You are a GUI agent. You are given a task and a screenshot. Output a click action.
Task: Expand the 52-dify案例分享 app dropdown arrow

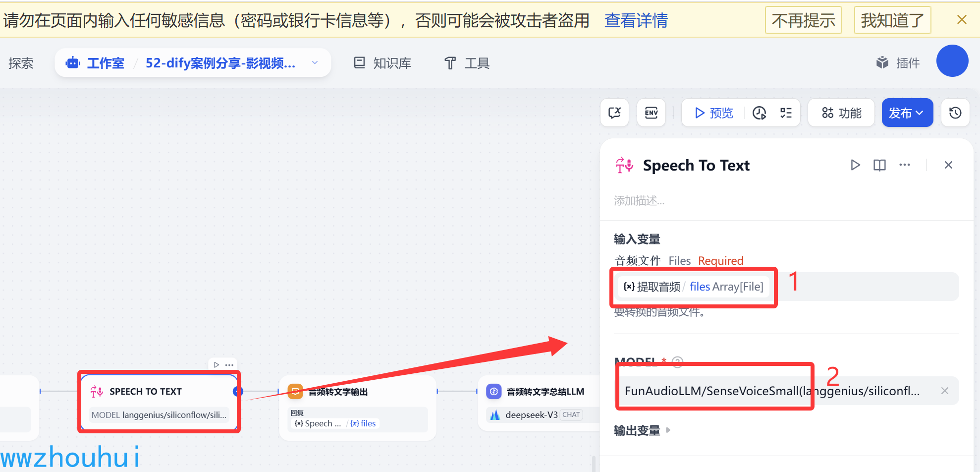click(x=315, y=63)
